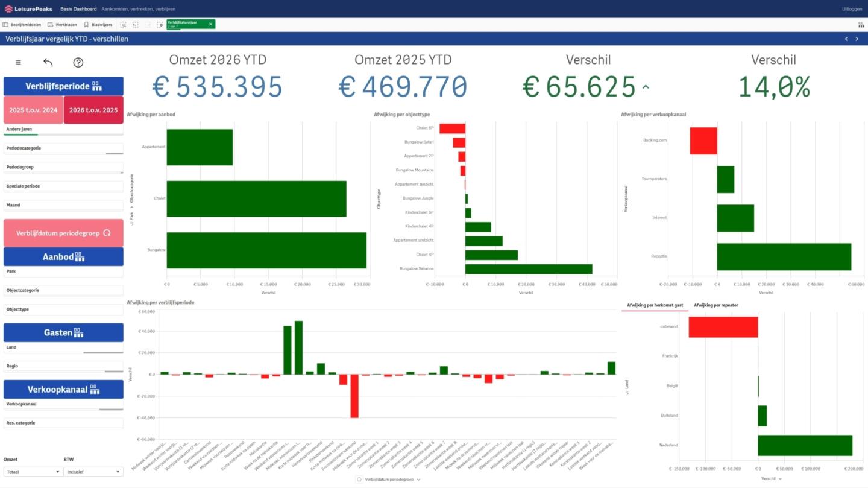Open the Werkbladen menu

point(62,25)
